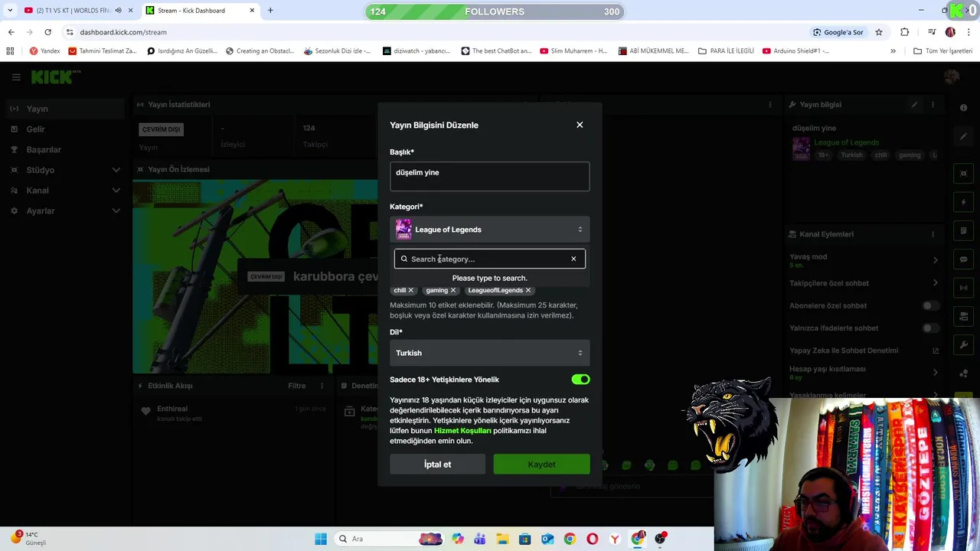
Task: Click the wrench icon in right rail
Action: [x=963, y=345]
